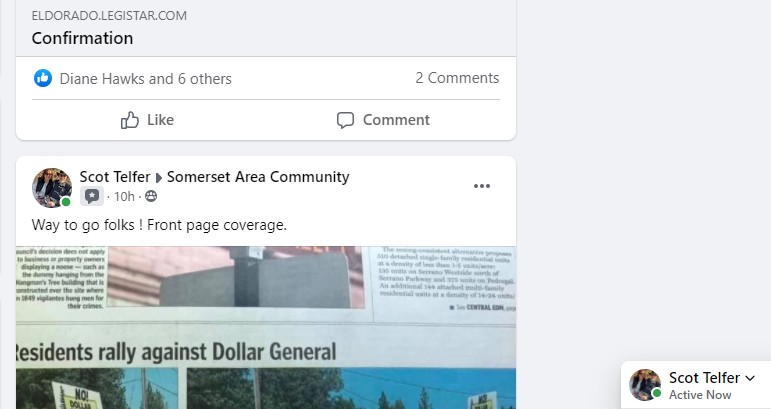Click the group members audience icon
771x409 pixels.
pos(151,197)
